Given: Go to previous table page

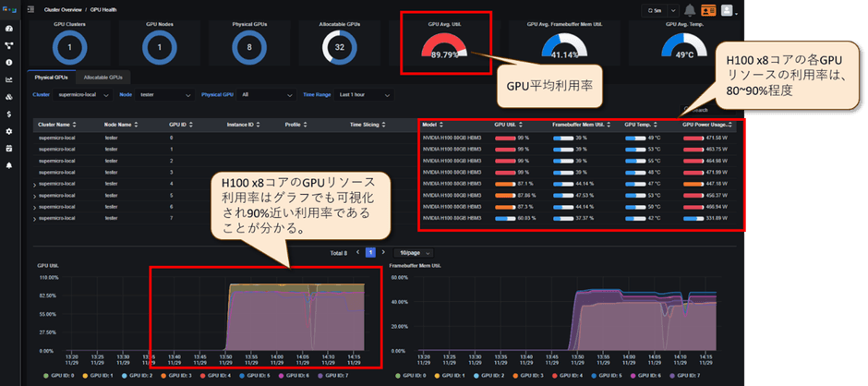Looking at the screenshot, I should (x=357, y=252).
